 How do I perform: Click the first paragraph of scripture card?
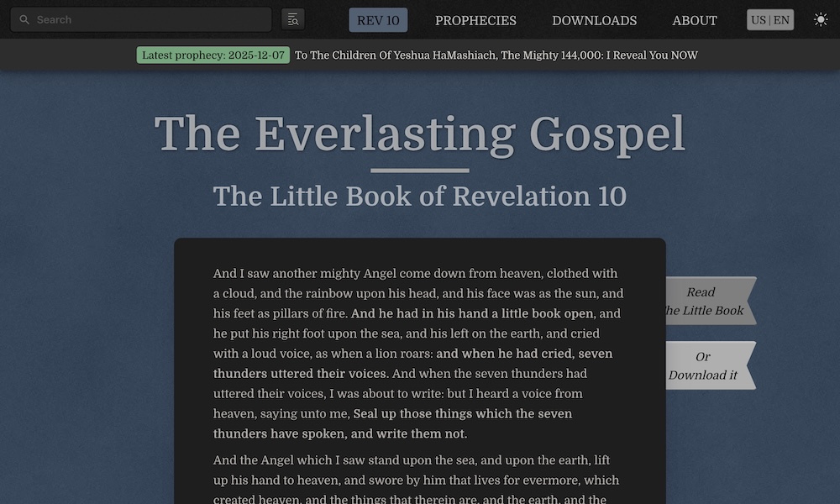pyautogui.click(x=418, y=354)
